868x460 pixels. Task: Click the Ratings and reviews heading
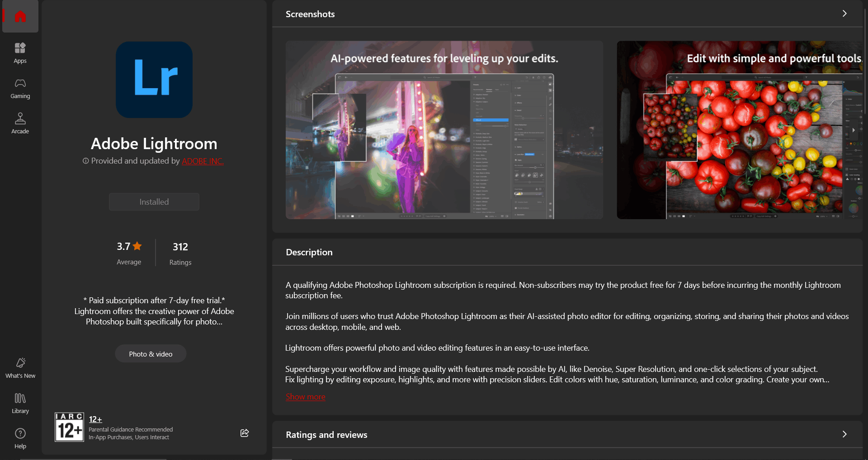(326, 435)
